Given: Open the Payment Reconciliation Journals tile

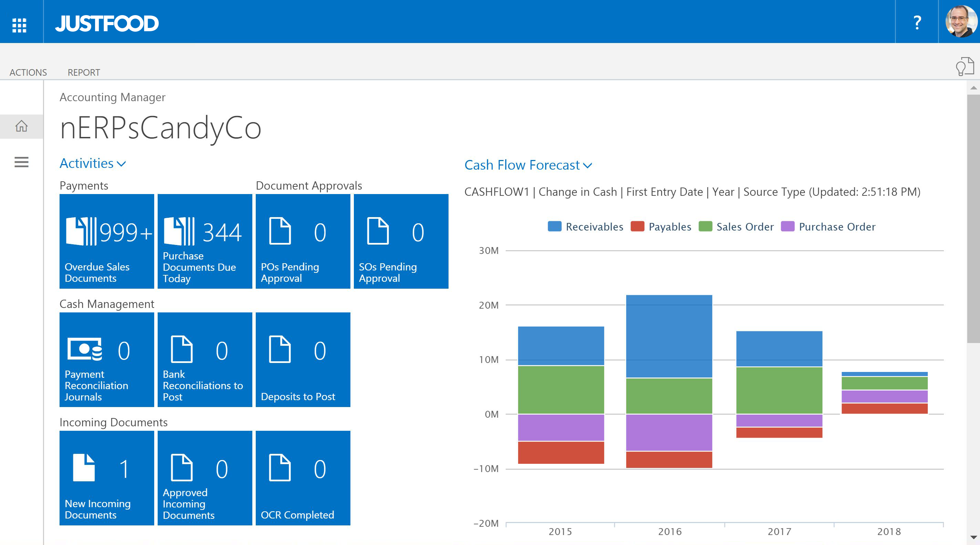Looking at the screenshot, I should point(106,360).
